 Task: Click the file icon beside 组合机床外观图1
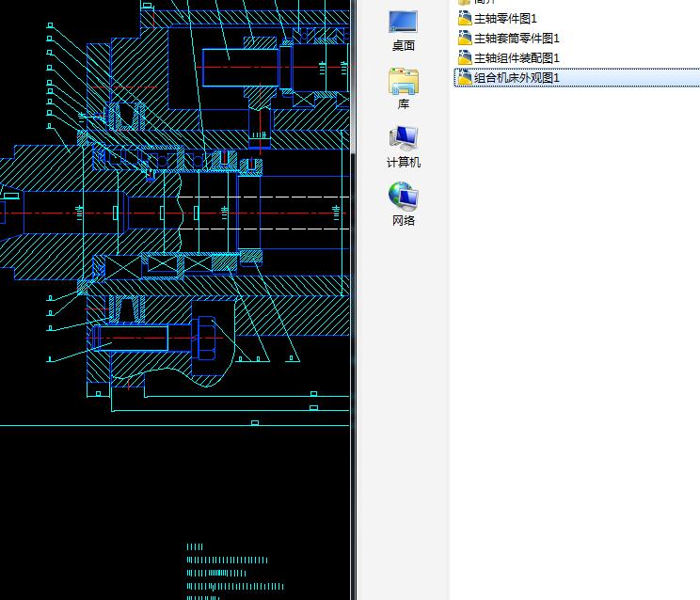click(465, 77)
